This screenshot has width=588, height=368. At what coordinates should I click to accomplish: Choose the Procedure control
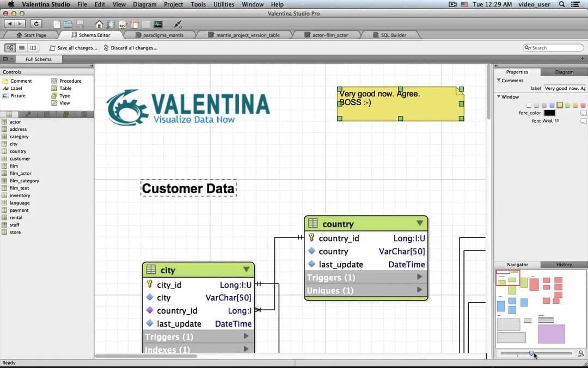tap(70, 81)
